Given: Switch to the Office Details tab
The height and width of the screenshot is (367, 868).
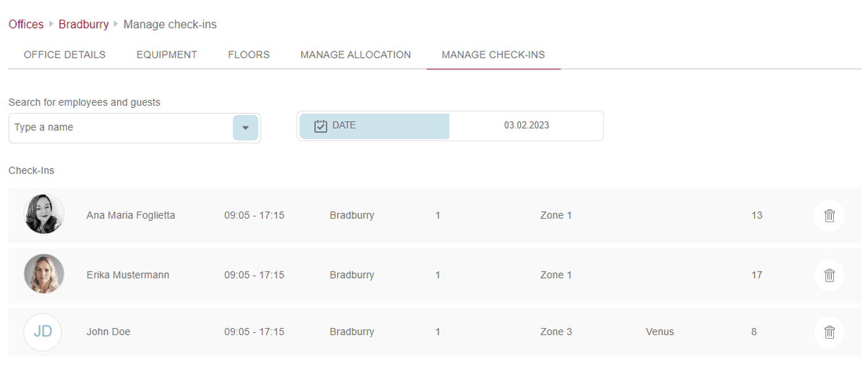Looking at the screenshot, I should [x=64, y=55].
